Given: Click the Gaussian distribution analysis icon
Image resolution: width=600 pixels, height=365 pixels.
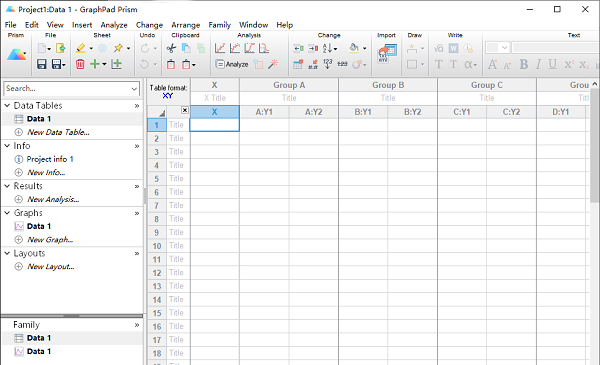Looking at the screenshot, I should click(264, 48).
